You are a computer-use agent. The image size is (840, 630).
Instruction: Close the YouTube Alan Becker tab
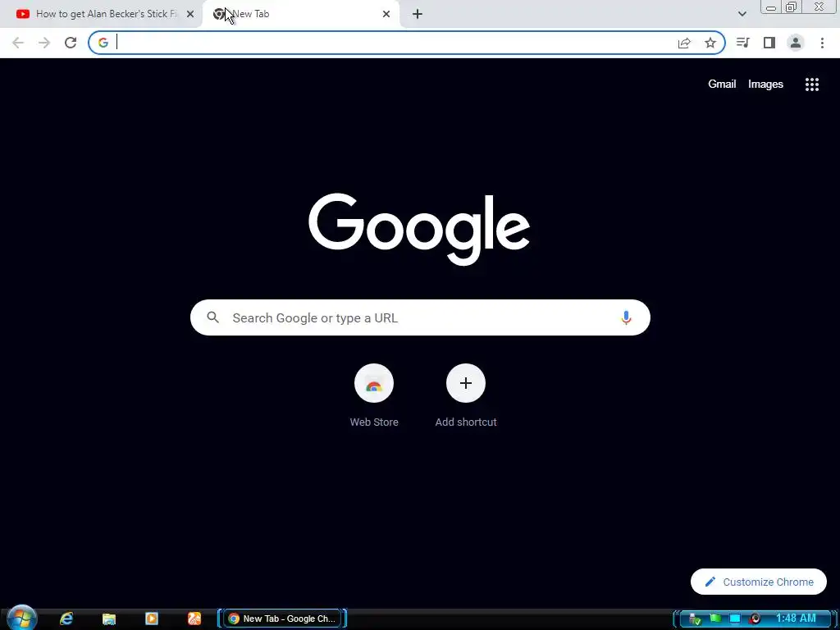(x=190, y=15)
